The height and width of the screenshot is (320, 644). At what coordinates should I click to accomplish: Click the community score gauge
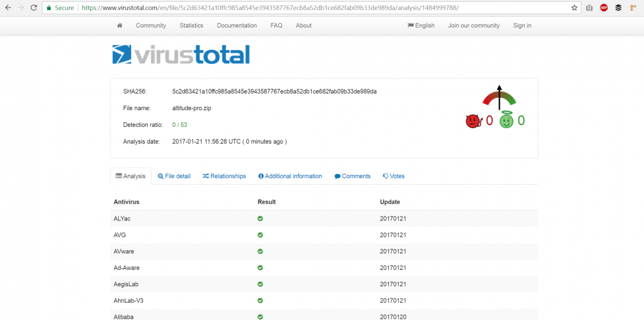tap(499, 98)
